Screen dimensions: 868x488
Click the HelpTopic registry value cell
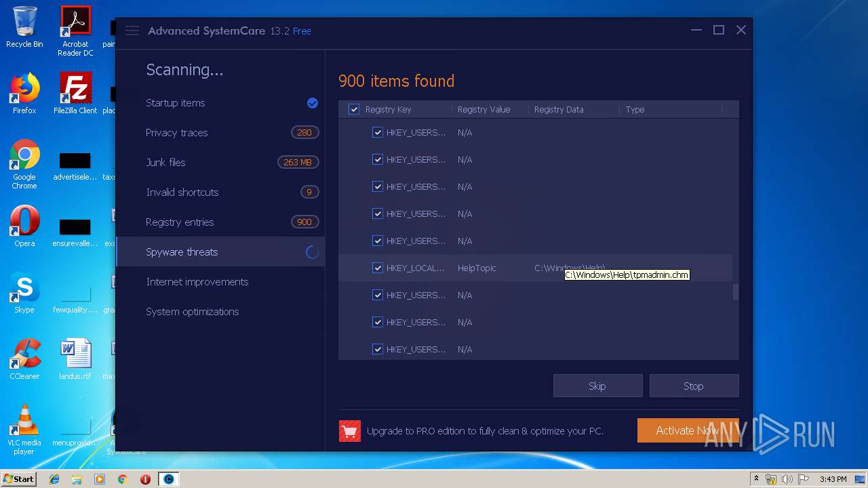click(477, 268)
